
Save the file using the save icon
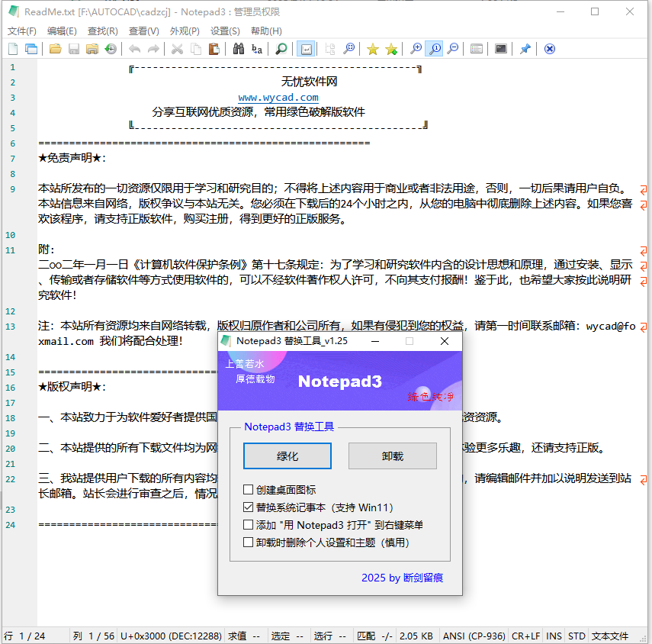click(73, 49)
